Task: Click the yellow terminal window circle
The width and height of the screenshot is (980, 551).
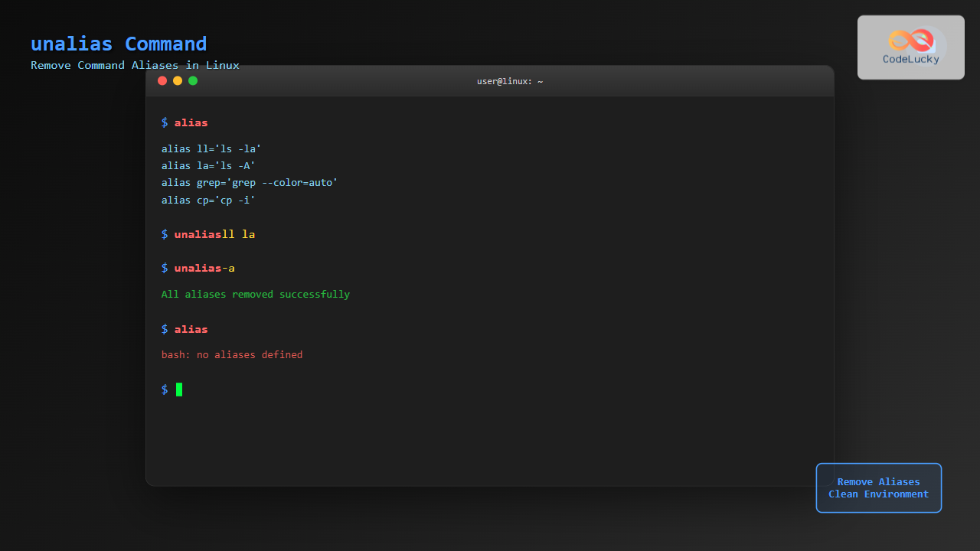Action: coord(178,80)
